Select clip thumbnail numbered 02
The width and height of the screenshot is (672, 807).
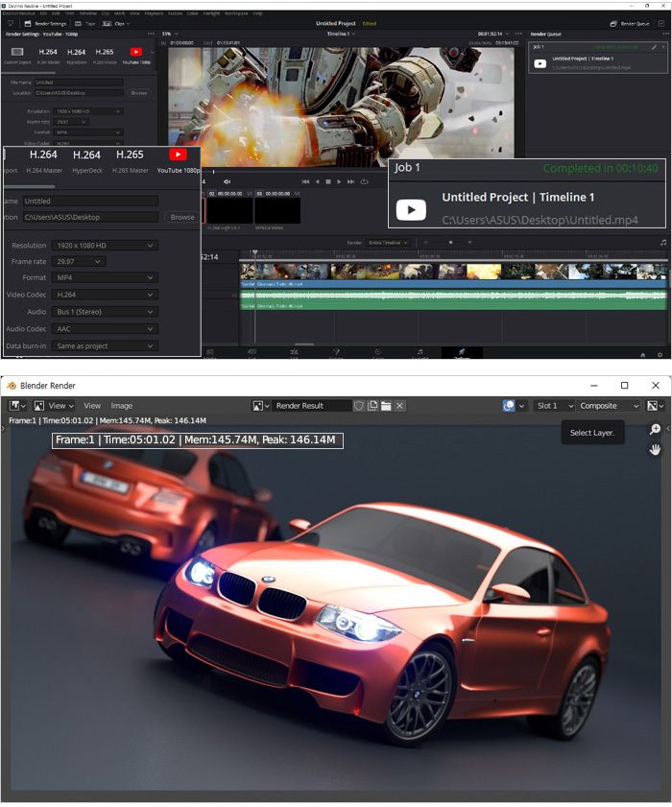click(x=229, y=210)
